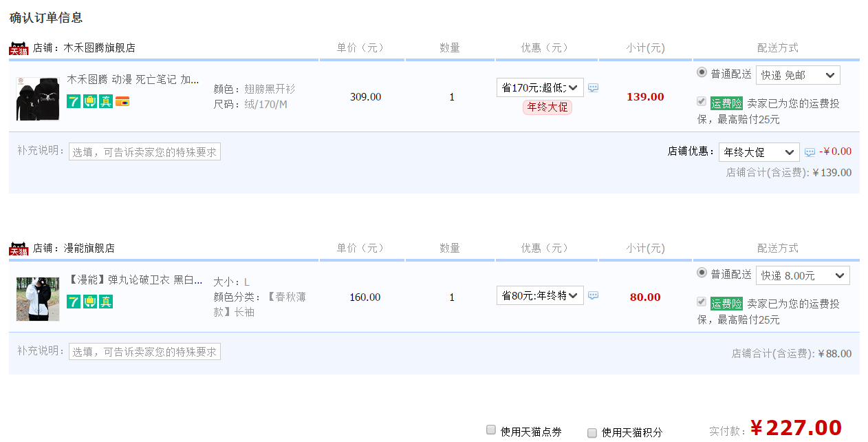Open the 木禾图腾 动漫 死亡笔记 product title

[133, 80]
